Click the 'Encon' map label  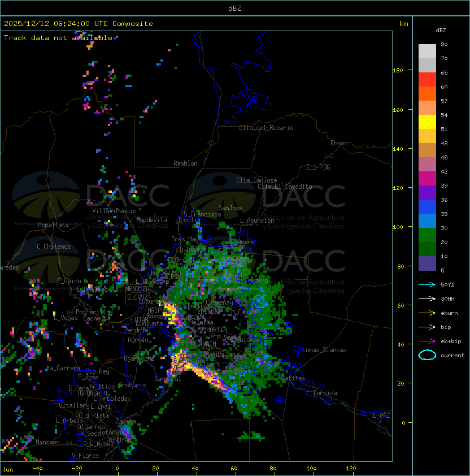tap(339, 143)
